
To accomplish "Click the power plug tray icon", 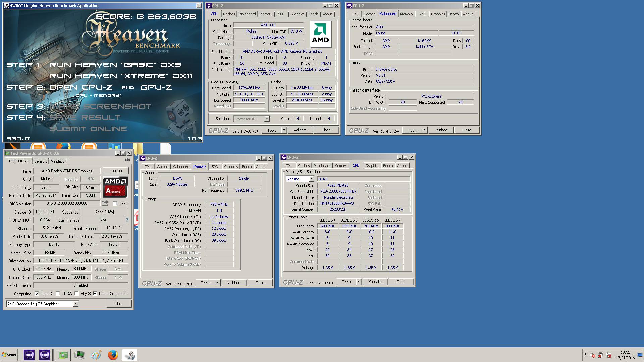I will pyautogui.click(x=600, y=355).
